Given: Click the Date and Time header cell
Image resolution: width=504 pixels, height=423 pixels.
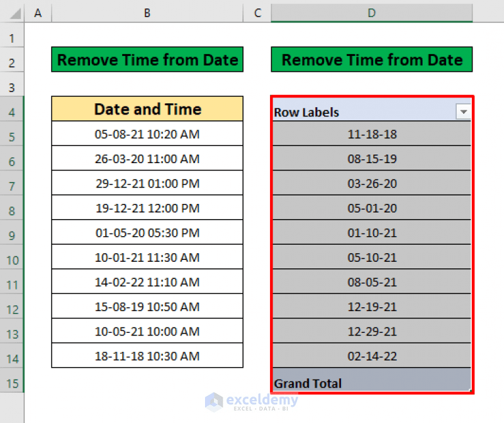Looking at the screenshot, I should [147, 109].
